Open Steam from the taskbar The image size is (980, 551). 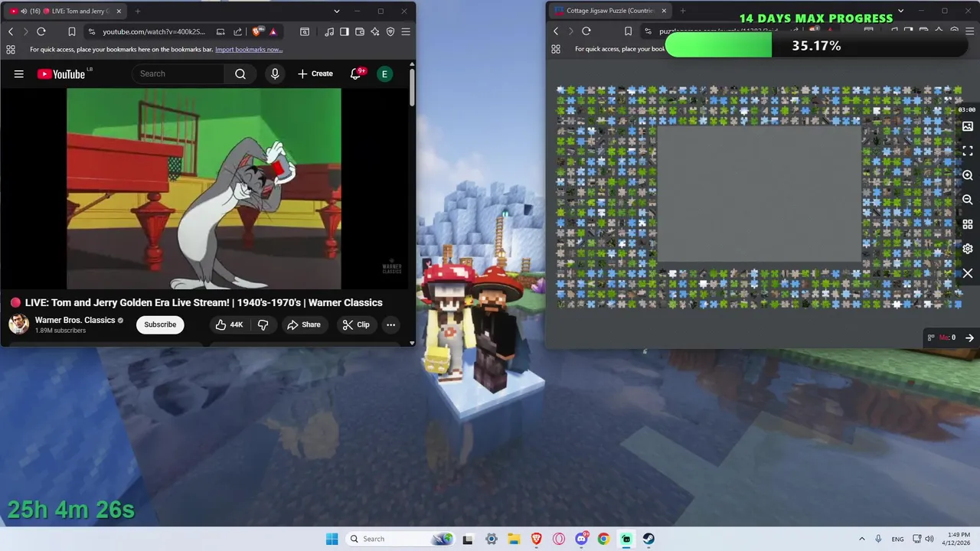tap(648, 539)
